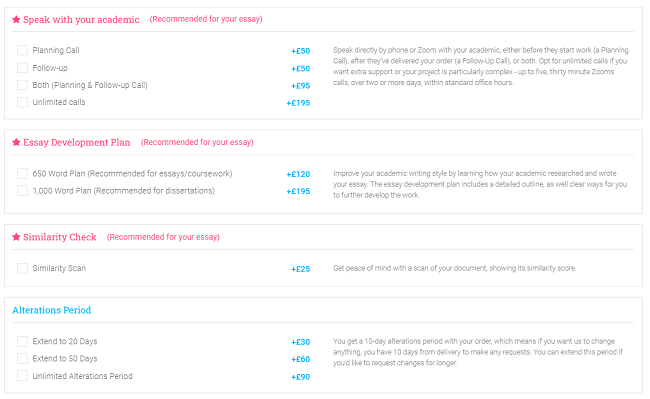Select Both (Planning & Follow-up Call) checkbox
This screenshot has width=650, height=399.
coord(22,85)
